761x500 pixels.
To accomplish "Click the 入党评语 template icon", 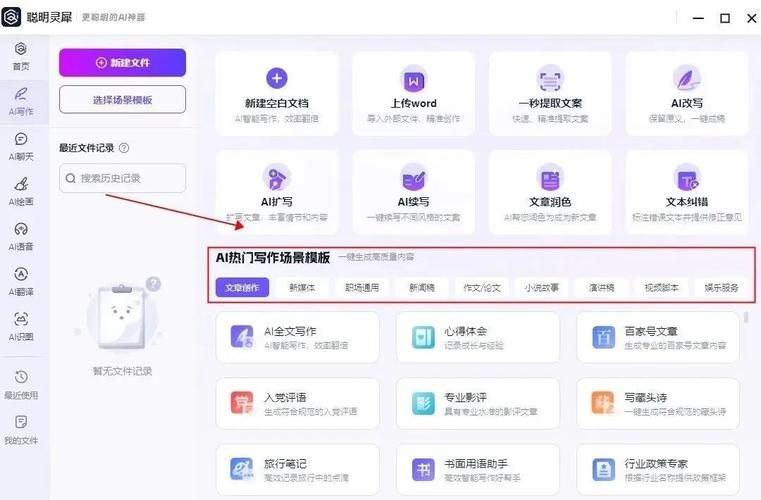I will click(242, 403).
